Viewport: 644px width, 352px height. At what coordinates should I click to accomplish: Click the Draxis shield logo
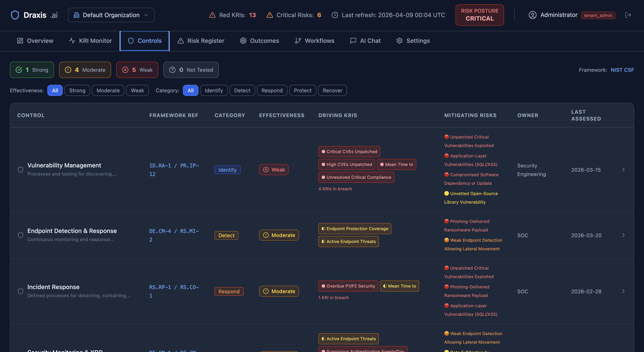point(15,15)
